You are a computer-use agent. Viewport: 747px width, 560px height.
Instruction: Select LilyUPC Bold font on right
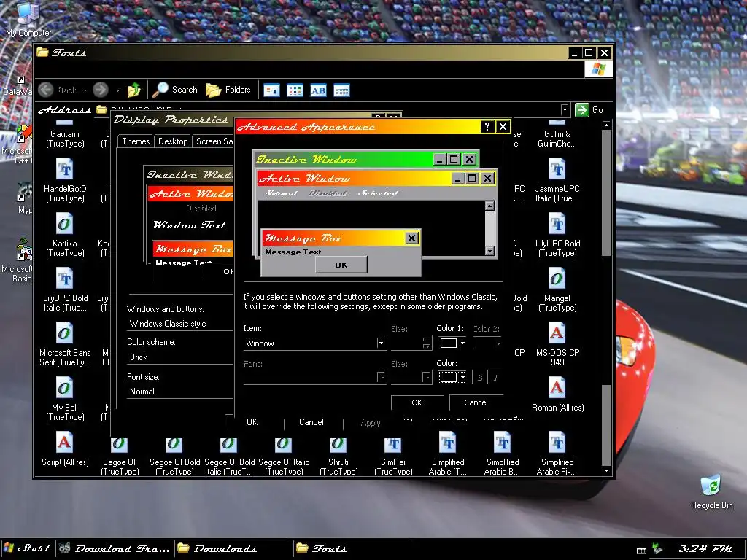point(557,236)
